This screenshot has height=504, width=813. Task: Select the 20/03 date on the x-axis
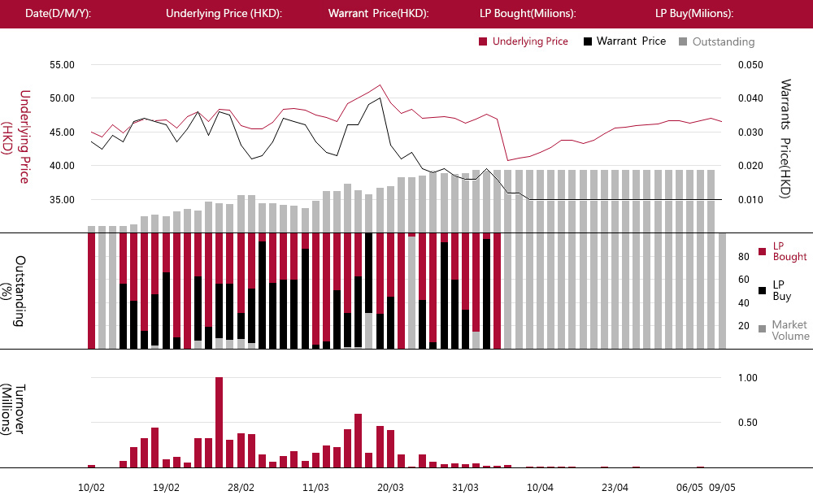point(390,488)
